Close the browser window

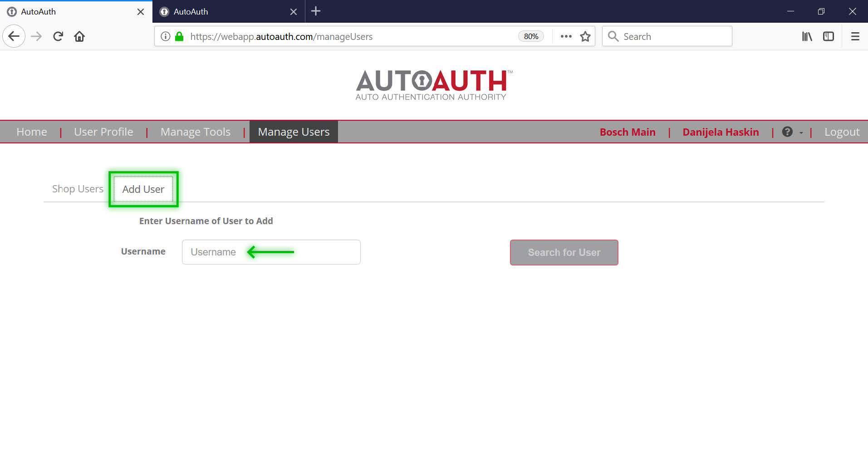coord(853,11)
